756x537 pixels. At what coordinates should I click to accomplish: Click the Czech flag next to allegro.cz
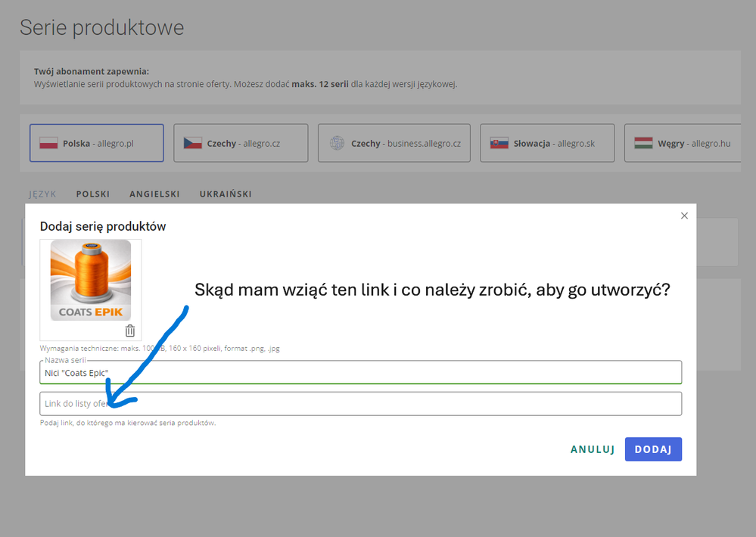192,143
